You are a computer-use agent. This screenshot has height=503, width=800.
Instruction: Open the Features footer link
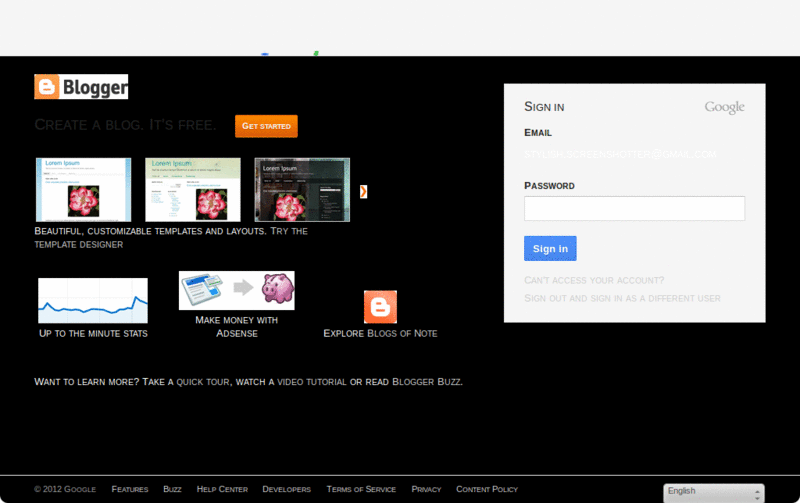(130, 489)
